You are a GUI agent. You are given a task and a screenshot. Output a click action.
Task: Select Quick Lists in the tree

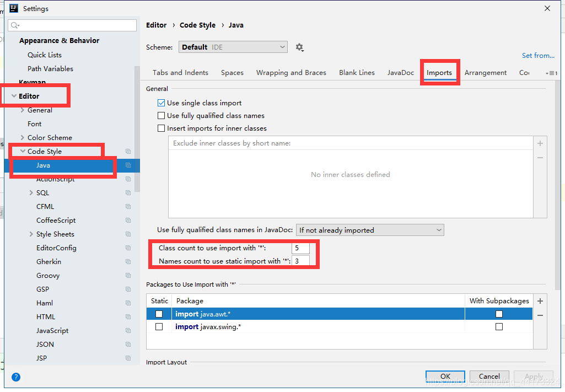click(45, 55)
